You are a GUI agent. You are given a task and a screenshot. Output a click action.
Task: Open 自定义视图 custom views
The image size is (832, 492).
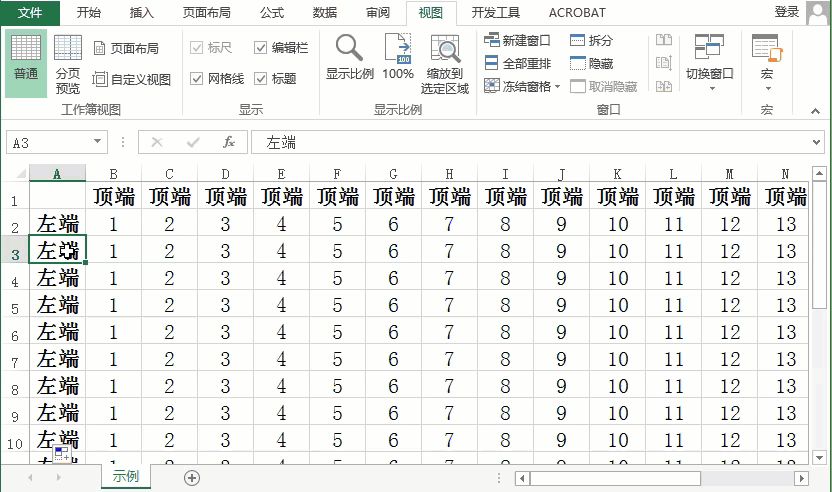point(132,79)
